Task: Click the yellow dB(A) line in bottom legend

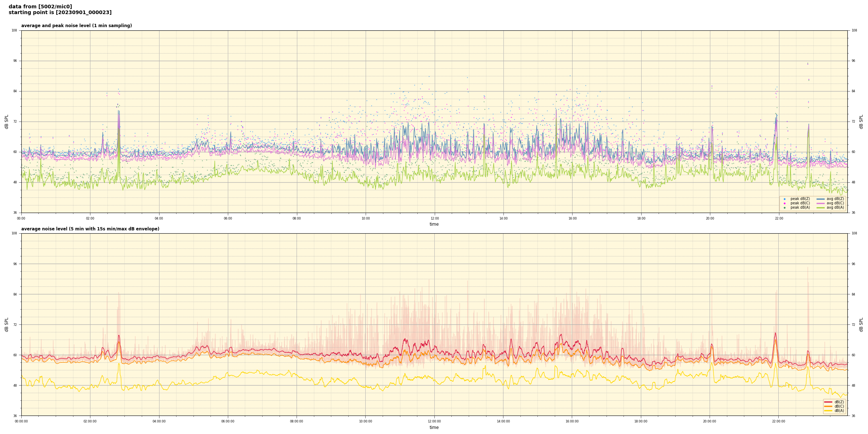Action: pos(828,410)
